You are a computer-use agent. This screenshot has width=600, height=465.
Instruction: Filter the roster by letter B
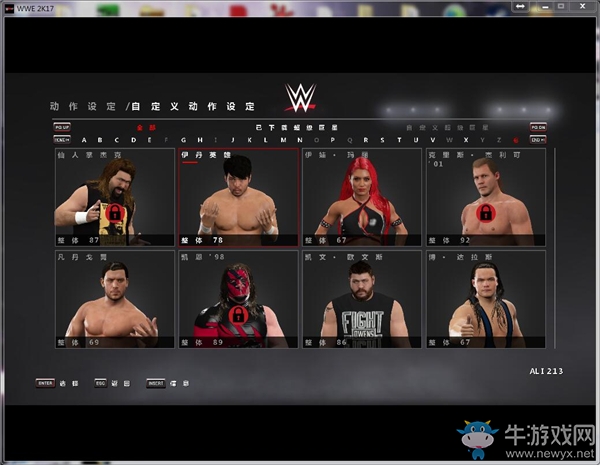click(x=100, y=140)
